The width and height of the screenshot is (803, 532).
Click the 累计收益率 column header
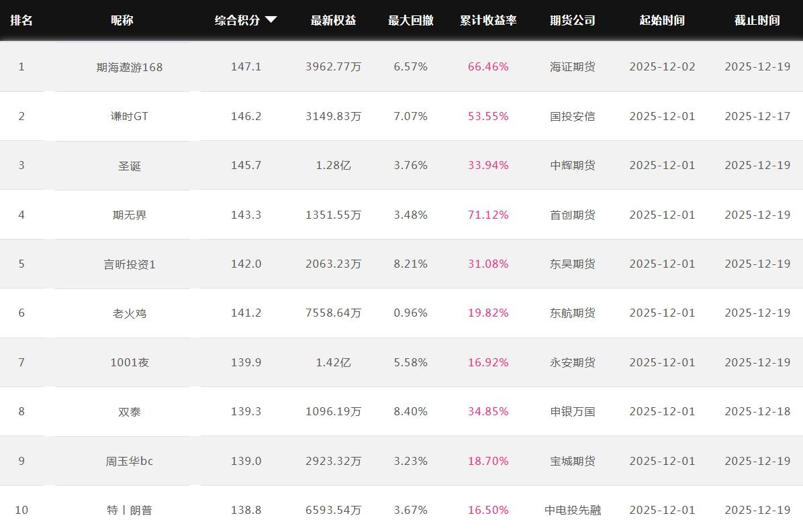click(488, 20)
